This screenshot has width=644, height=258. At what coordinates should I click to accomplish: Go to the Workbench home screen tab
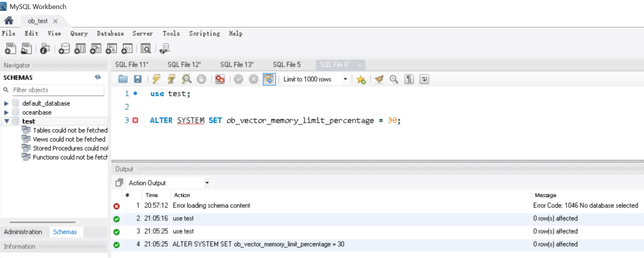point(8,20)
